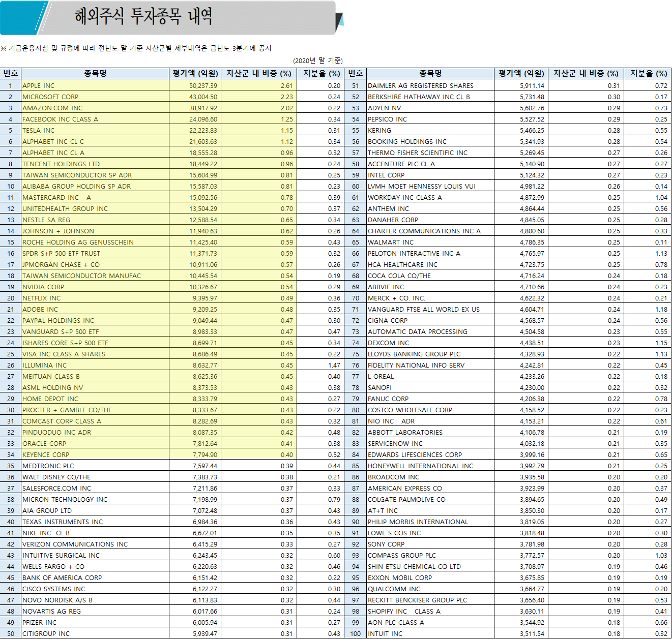This screenshot has height=639, width=672.
Task: Click INTUIT INC in row 100
Action: pos(430,633)
